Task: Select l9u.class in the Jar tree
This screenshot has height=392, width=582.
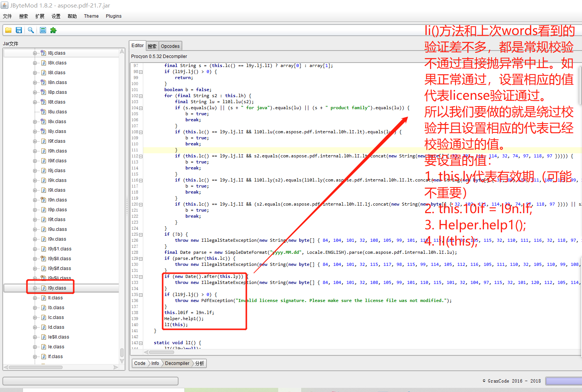Action: point(57,229)
